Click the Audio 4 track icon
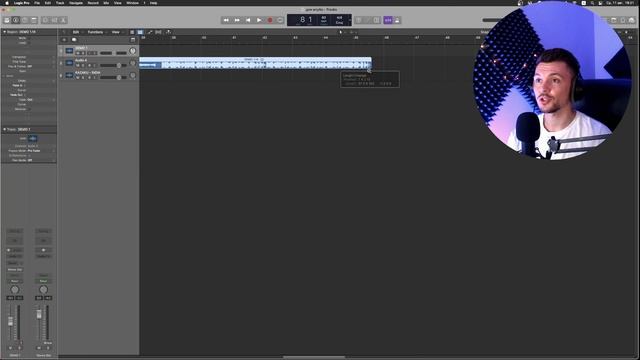The width and height of the screenshot is (640, 360). (69, 63)
